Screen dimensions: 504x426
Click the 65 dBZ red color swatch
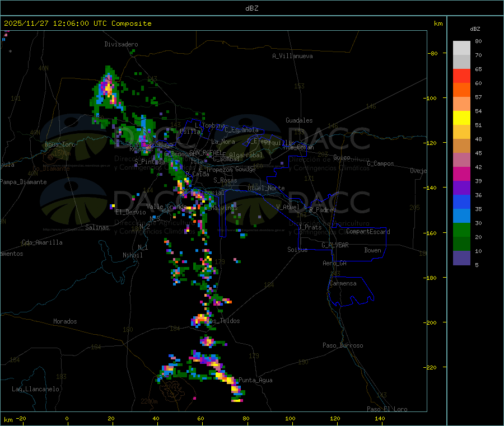pos(461,76)
